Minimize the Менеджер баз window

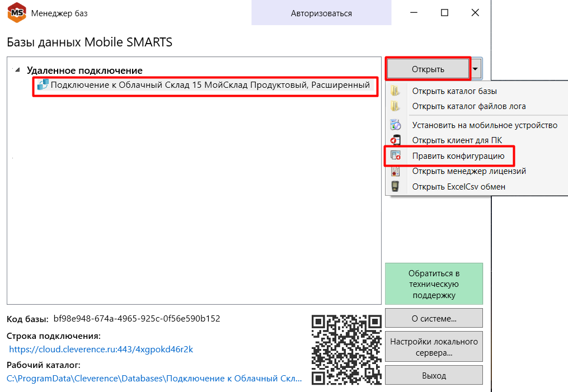tap(414, 13)
